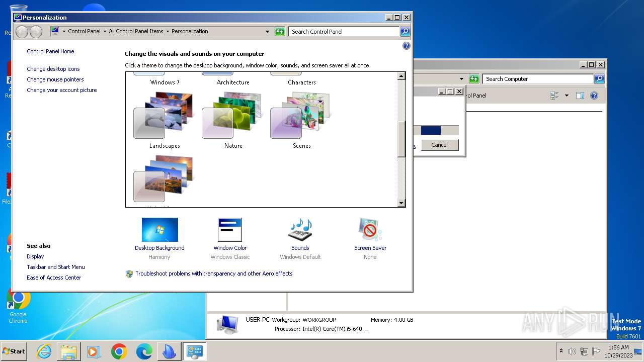The width and height of the screenshot is (644, 362).
Task: Open Control Panel Home link
Action: [x=50, y=51]
